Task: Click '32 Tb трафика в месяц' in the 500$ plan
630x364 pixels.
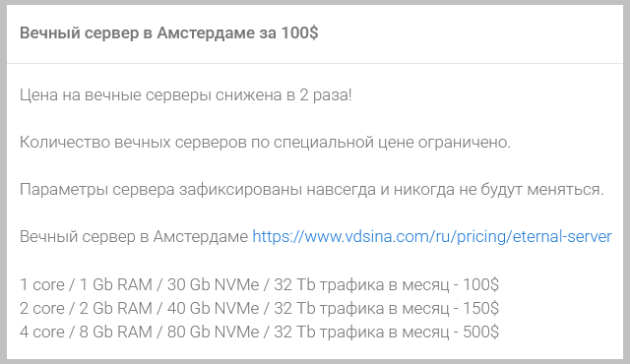Action: click(361, 333)
